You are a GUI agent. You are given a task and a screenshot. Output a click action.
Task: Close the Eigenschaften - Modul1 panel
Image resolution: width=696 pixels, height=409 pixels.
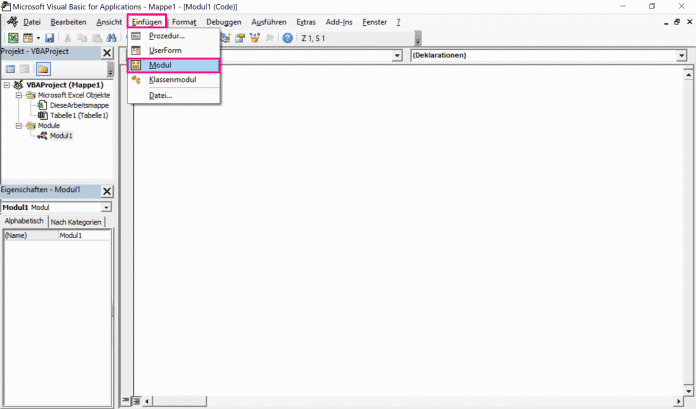[107, 190]
